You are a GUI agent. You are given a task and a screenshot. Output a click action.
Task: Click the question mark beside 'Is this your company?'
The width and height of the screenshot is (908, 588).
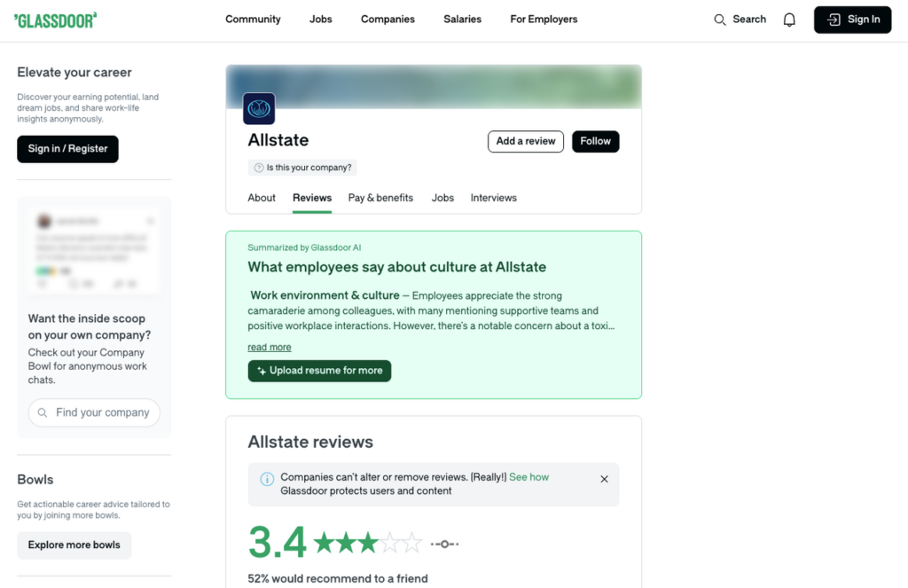click(260, 167)
